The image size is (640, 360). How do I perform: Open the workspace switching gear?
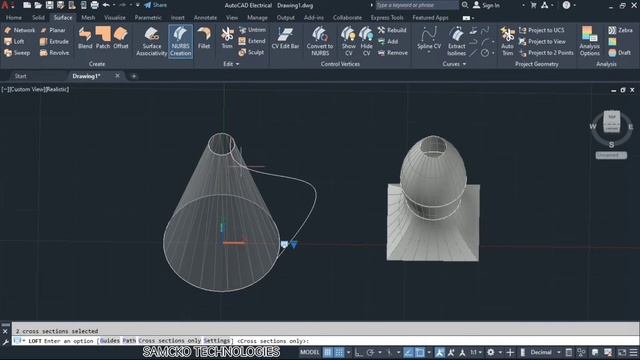pyautogui.click(x=491, y=352)
